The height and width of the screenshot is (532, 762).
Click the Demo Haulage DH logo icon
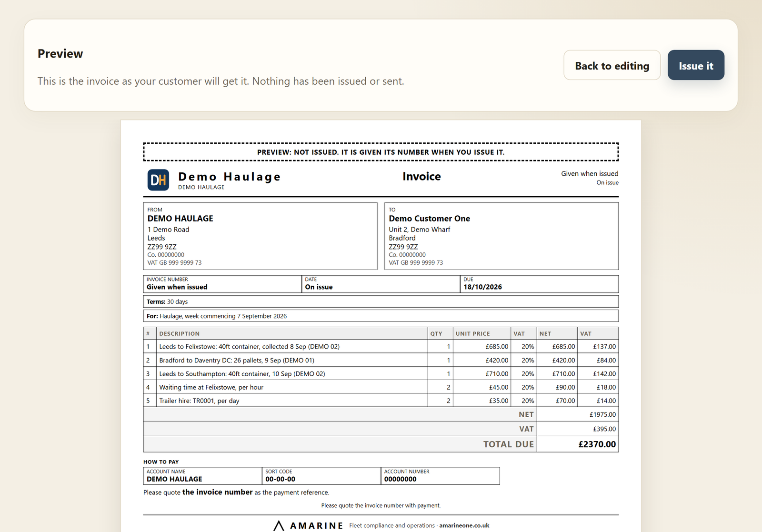click(x=158, y=180)
